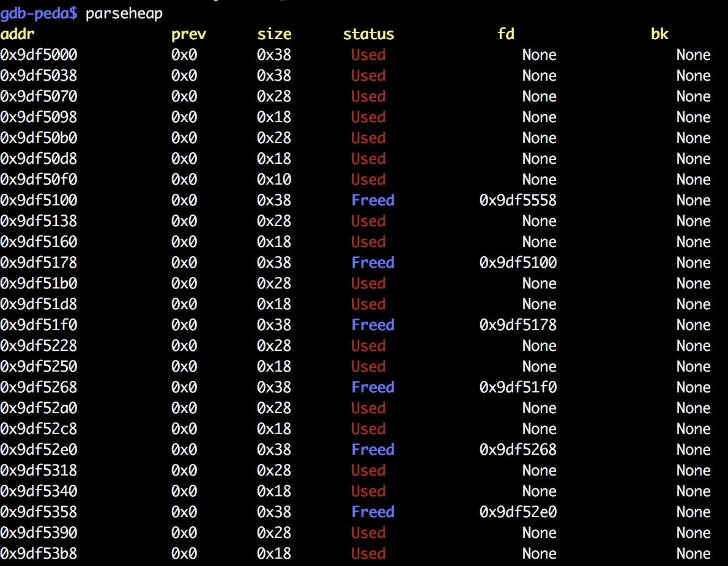Click the bk column header
The height and width of the screenshot is (566, 728).
point(659,34)
